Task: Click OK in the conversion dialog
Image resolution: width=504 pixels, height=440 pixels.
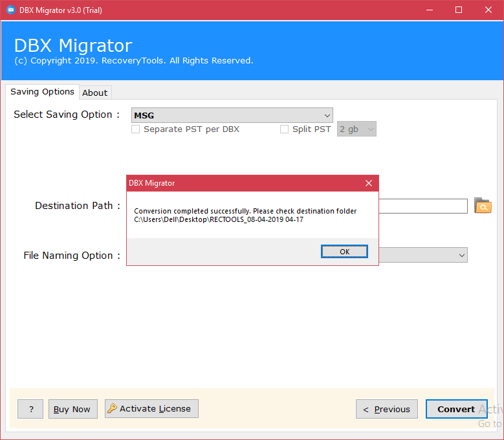Action: (344, 252)
